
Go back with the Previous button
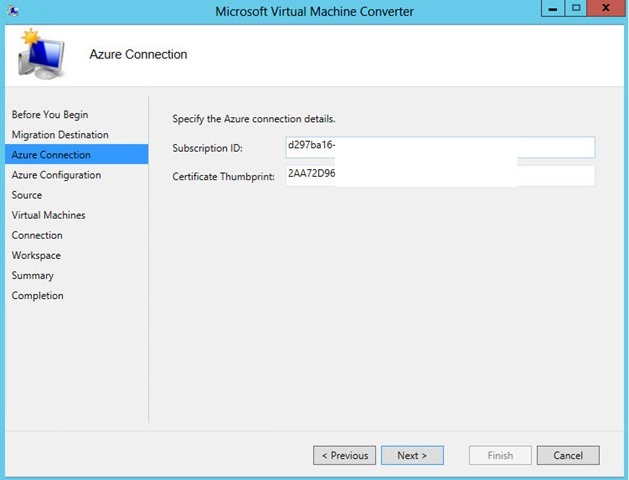pos(345,456)
